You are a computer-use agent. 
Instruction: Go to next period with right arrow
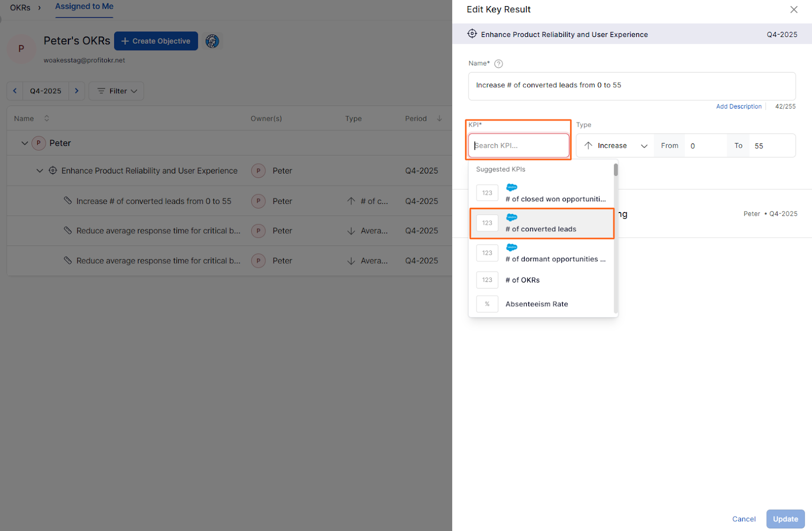[x=77, y=91]
